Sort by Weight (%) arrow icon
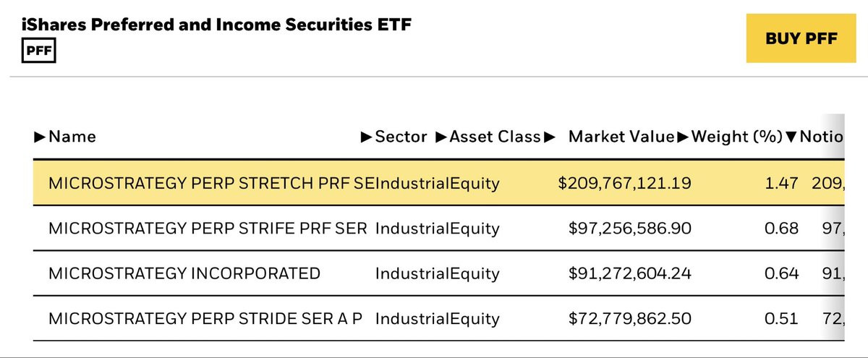868x358 pixels. pos(684,137)
